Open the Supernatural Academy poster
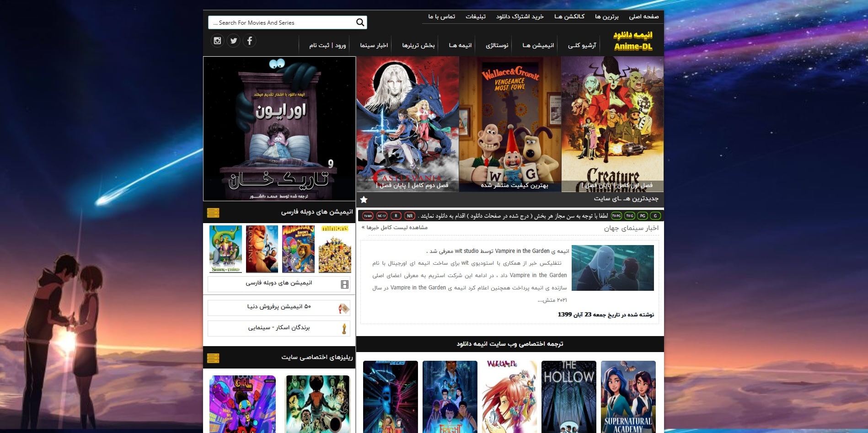868x433 pixels. 628,397
